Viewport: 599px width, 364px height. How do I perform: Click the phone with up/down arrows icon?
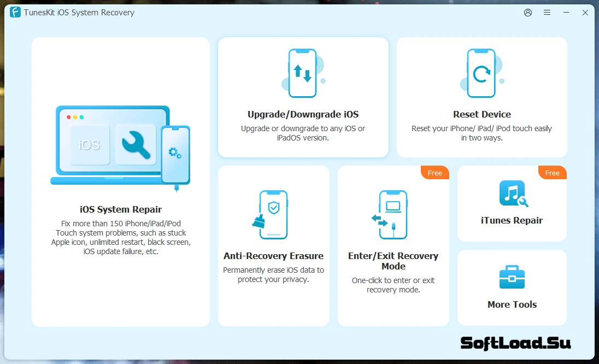303,73
